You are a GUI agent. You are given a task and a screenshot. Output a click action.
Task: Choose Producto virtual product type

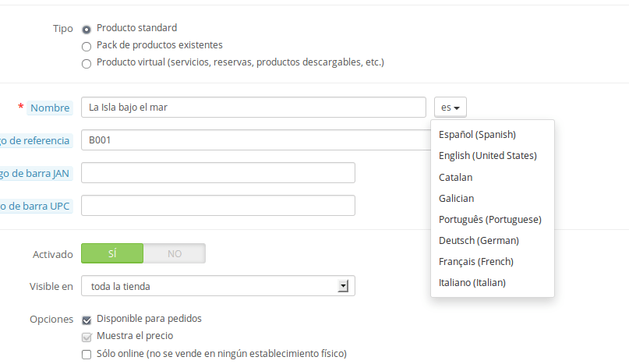pyautogui.click(x=87, y=64)
